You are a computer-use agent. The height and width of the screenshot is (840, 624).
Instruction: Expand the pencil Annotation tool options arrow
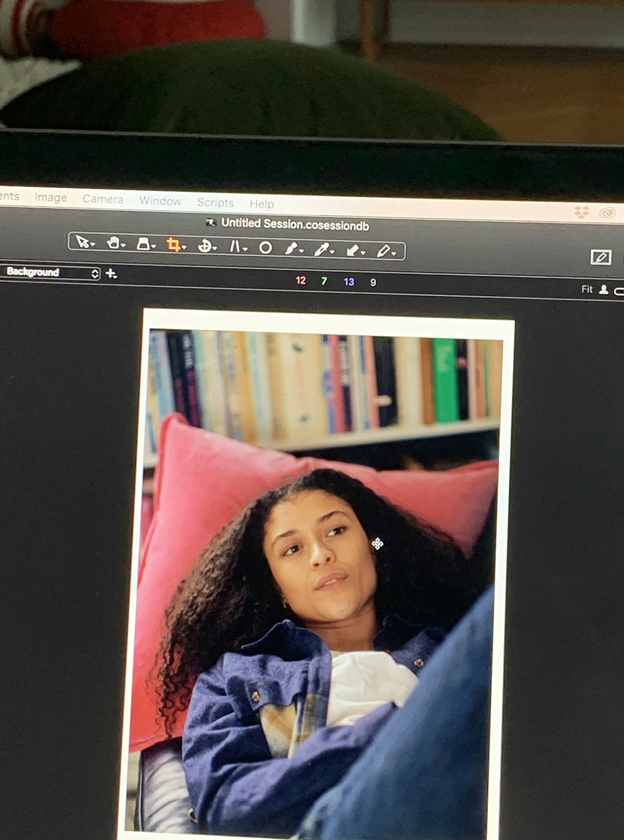tap(394, 253)
